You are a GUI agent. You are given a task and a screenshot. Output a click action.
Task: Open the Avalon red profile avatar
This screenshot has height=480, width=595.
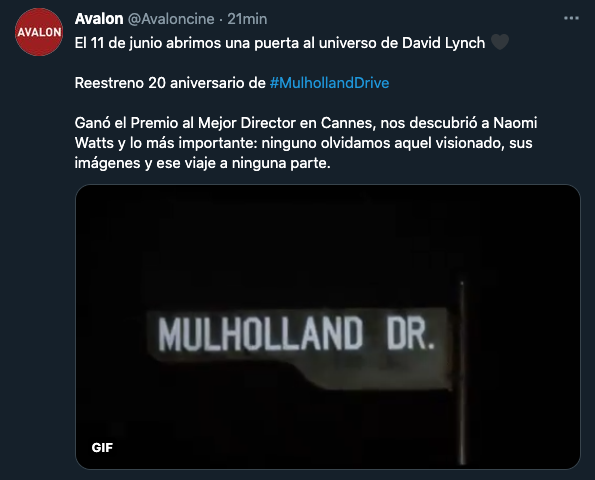coord(39,32)
